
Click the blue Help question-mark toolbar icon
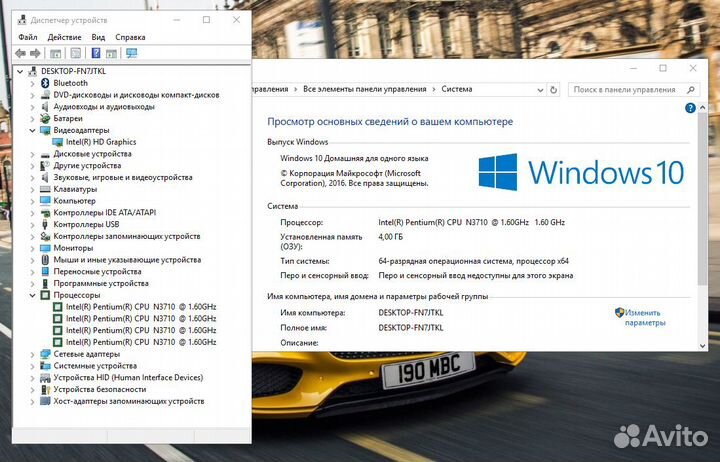[96, 53]
